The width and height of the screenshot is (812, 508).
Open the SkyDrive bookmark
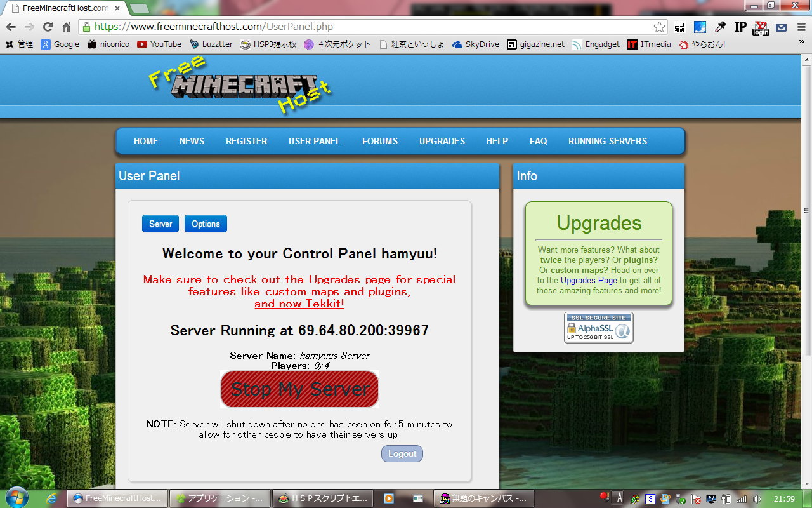[476, 44]
